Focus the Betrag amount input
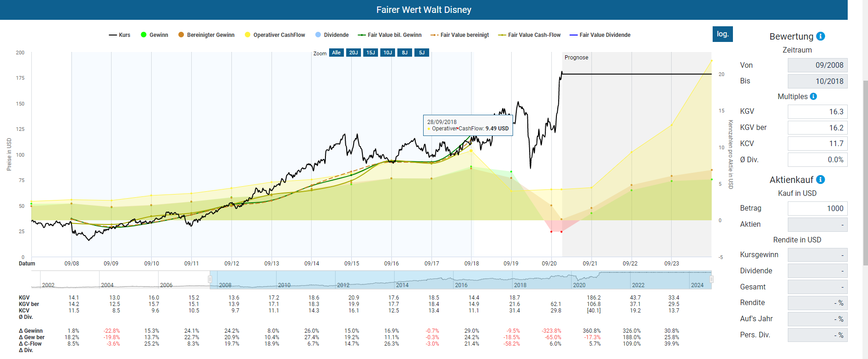The height and width of the screenshot is (359, 868). click(x=817, y=208)
